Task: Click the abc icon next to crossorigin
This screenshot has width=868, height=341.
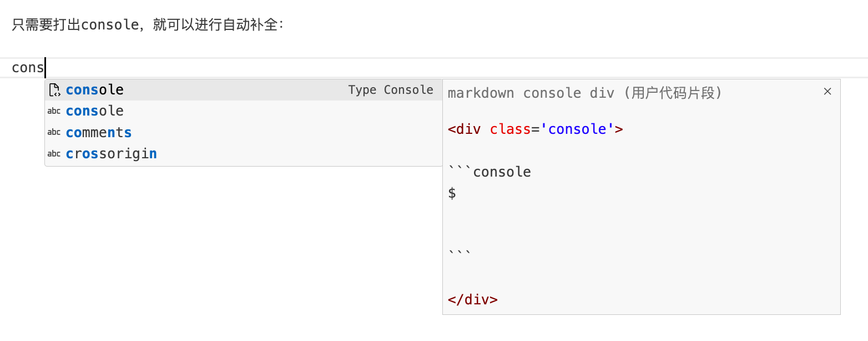Action: point(54,154)
